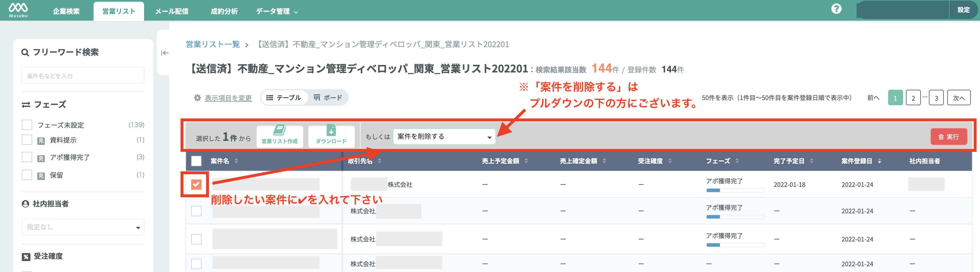Click third row アポ獲得完了 progress bar
The height and width of the screenshot is (272, 980).
735,245
